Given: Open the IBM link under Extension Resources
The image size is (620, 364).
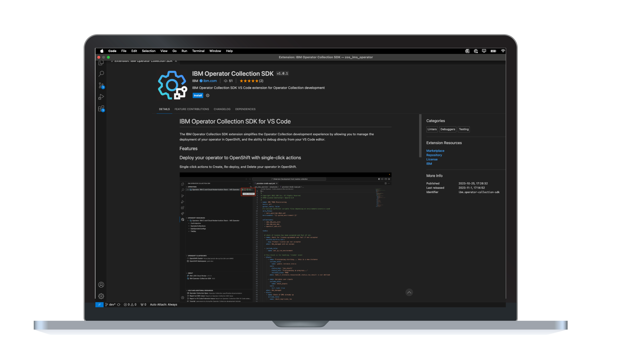Looking at the screenshot, I should 429,164.
